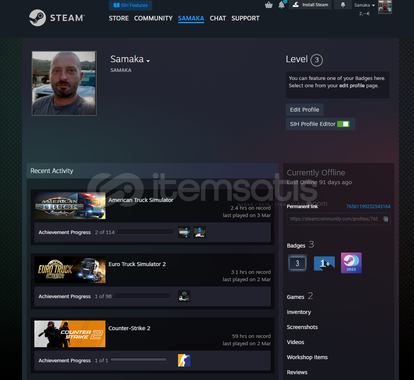Open the Games 2 link

coord(300,296)
